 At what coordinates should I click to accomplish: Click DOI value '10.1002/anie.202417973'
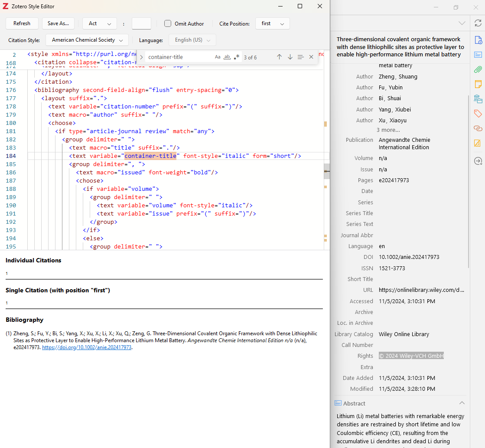(409, 257)
